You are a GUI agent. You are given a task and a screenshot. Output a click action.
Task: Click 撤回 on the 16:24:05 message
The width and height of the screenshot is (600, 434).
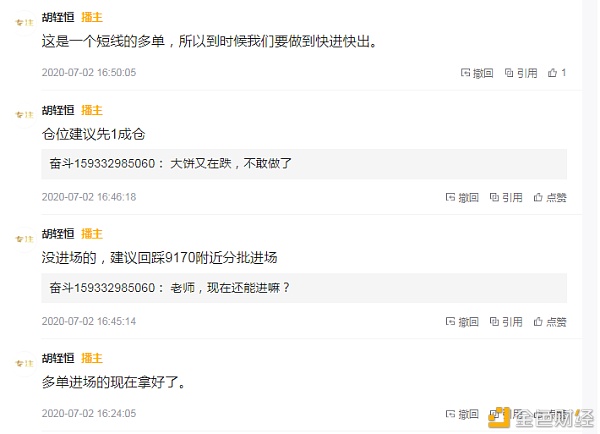[462, 414]
